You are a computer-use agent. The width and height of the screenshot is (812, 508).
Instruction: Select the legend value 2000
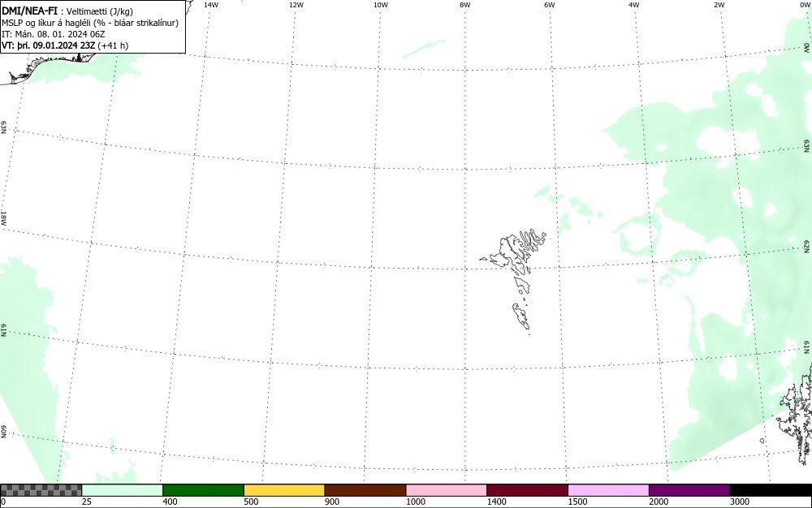coord(659,502)
